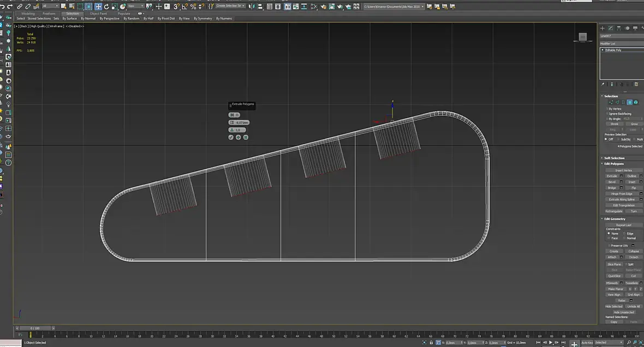Select the Edge constraint radio button
Image resolution: width=644 pixels, height=347 pixels.
(x=624, y=234)
